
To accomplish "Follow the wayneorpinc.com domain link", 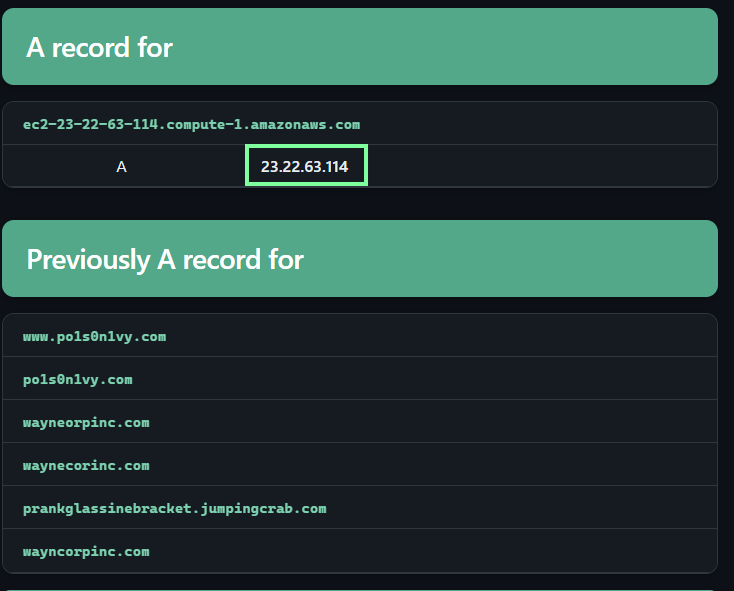I will point(86,422).
